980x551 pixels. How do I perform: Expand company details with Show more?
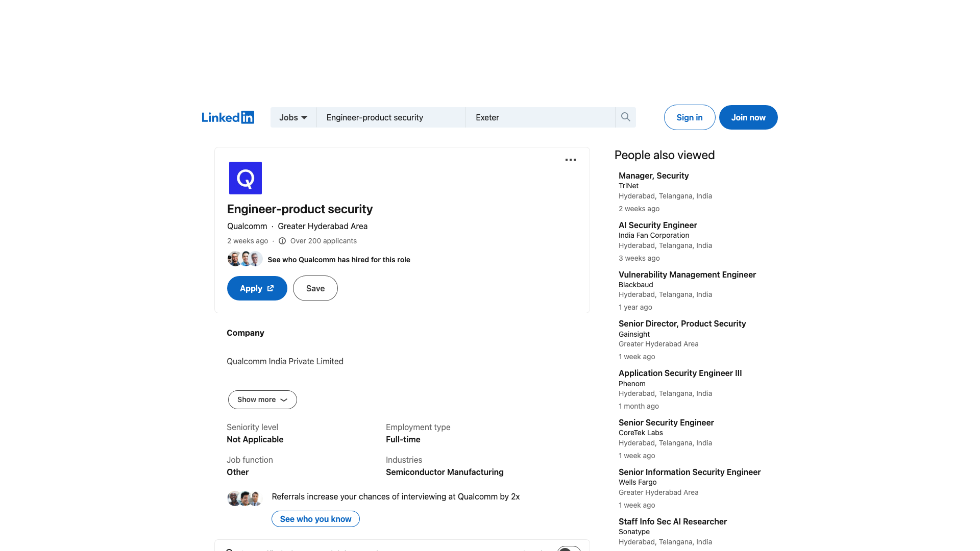pyautogui.click(x=262, y=399)
